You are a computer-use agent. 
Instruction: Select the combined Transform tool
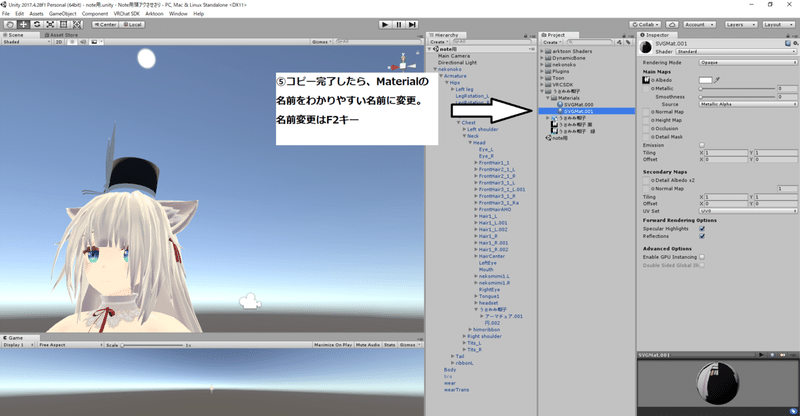[77, 25]
